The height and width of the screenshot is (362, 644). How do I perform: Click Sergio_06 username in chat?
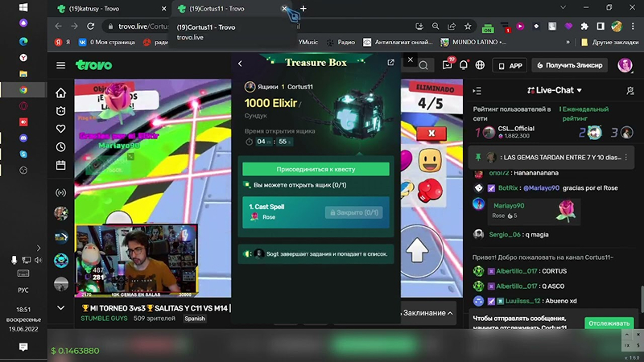tap(505, 235)
